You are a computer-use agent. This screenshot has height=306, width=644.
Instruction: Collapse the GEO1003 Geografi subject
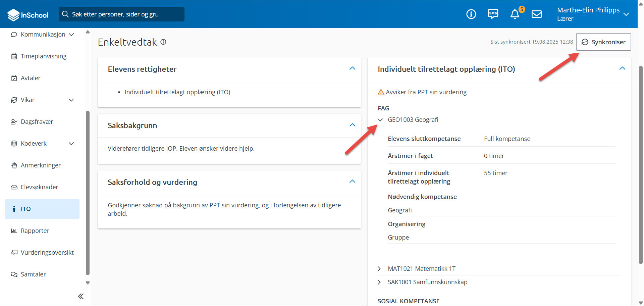coord(380,120)
